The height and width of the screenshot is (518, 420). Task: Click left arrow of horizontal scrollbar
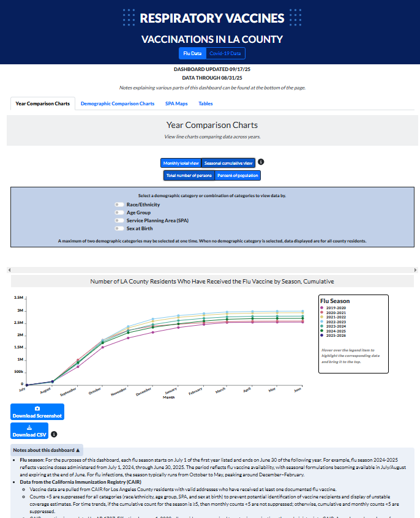(x=9, y=269)
